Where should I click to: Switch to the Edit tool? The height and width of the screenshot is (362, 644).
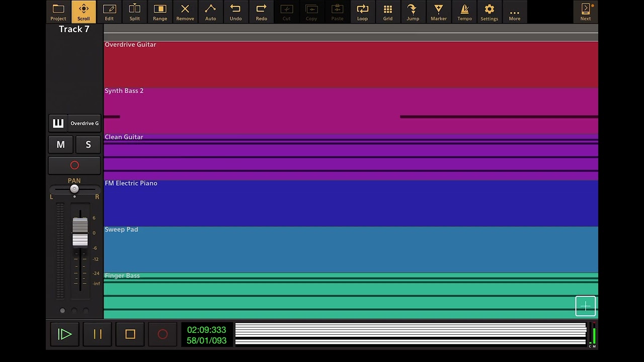109,12
